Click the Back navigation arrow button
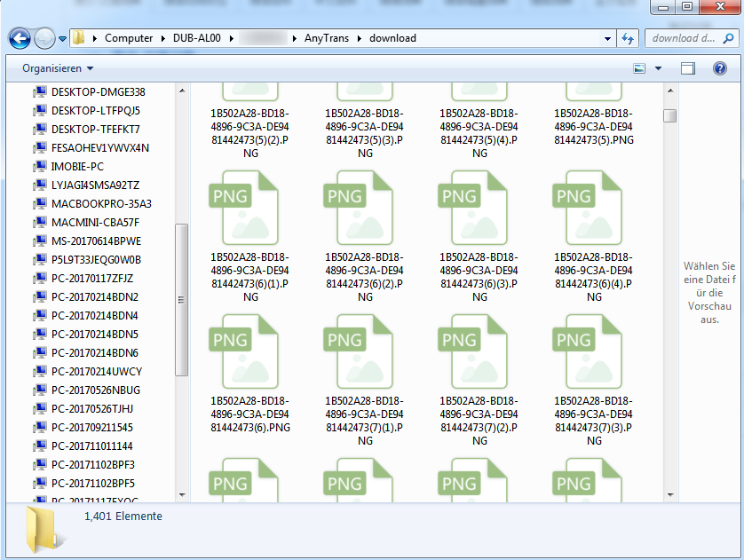 (20, 38)
